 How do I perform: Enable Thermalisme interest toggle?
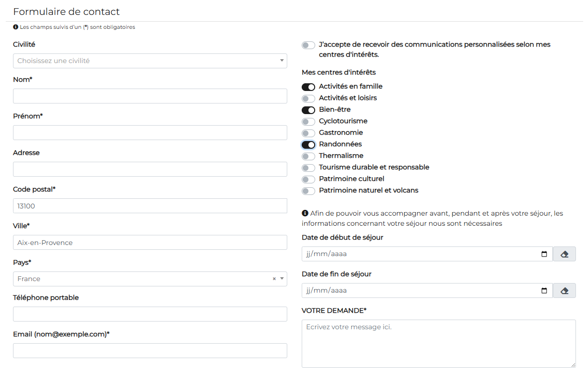308,156
